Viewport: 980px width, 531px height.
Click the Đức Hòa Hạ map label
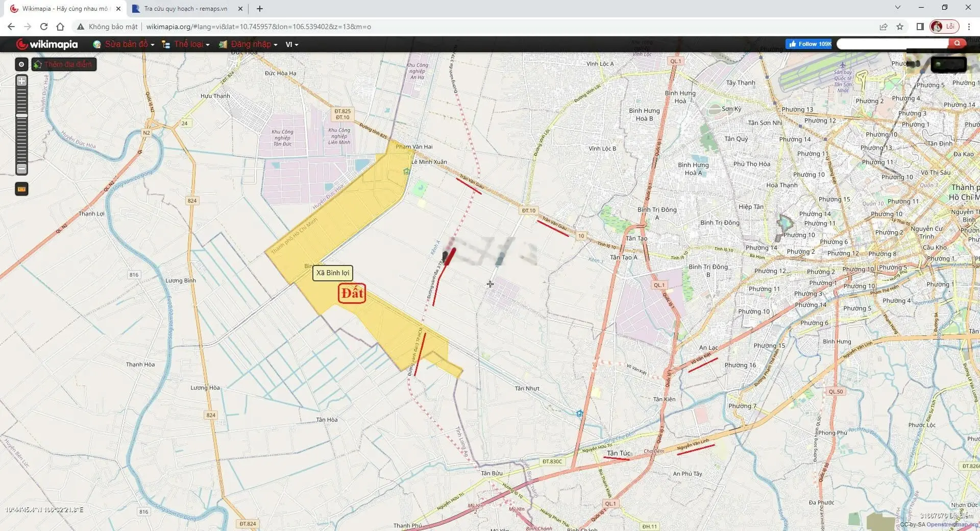[x=280, y=73]
